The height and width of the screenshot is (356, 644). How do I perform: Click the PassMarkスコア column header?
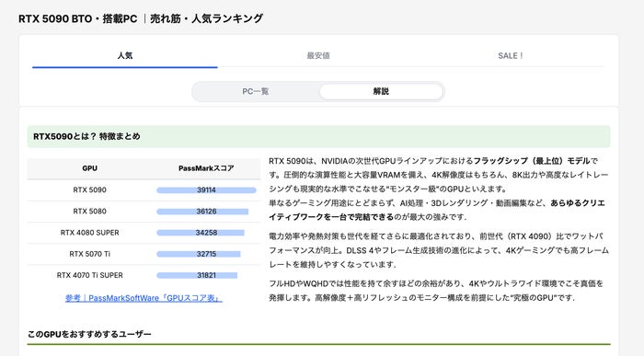206,168
